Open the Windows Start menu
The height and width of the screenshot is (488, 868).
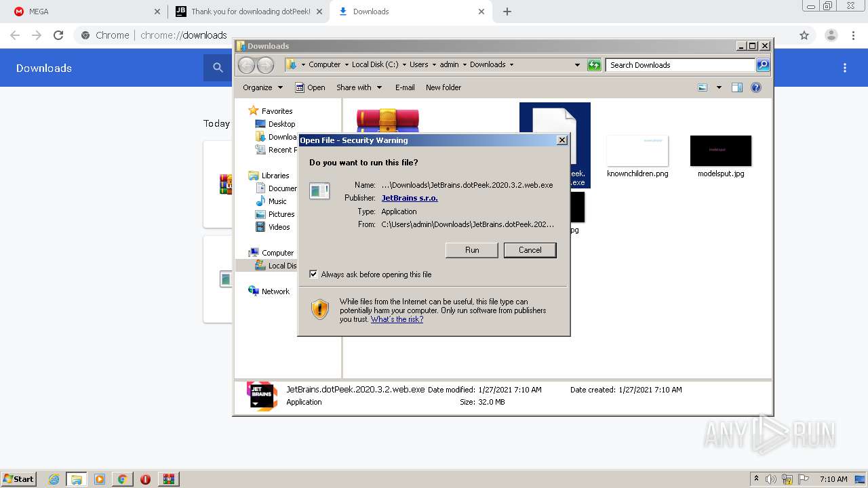coord(18,479)
